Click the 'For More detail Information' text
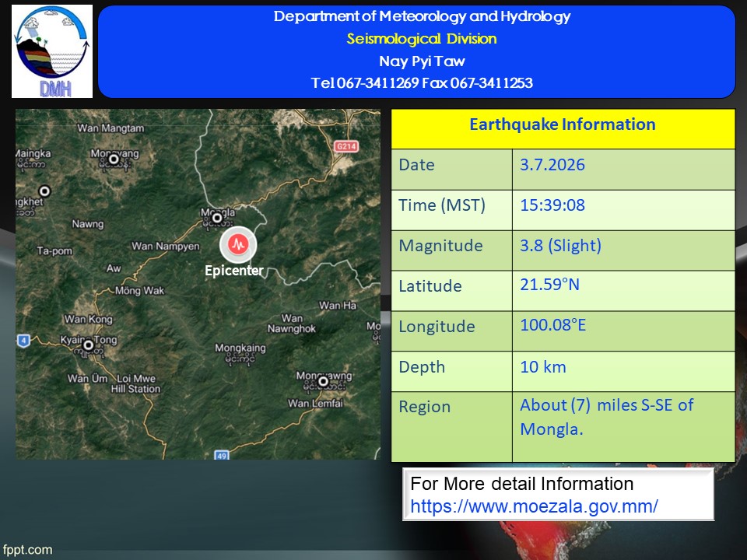This screenshot has width=747, height=560. point(521,484)
